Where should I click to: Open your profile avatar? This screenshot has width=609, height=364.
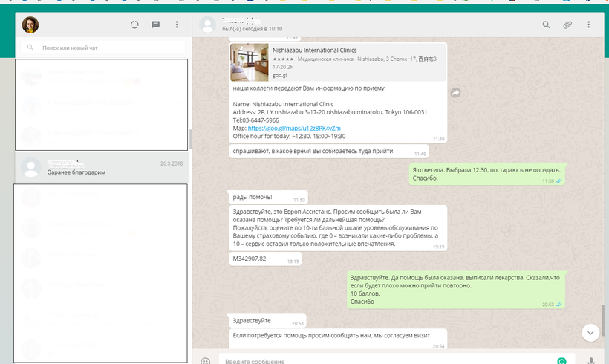pos(30,25)
